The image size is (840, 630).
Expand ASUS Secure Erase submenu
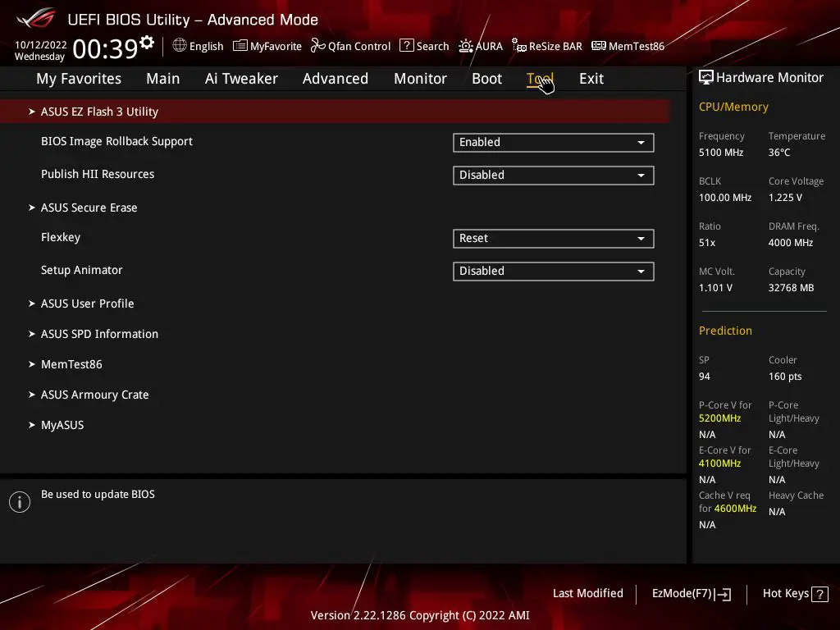click(89, 208)
